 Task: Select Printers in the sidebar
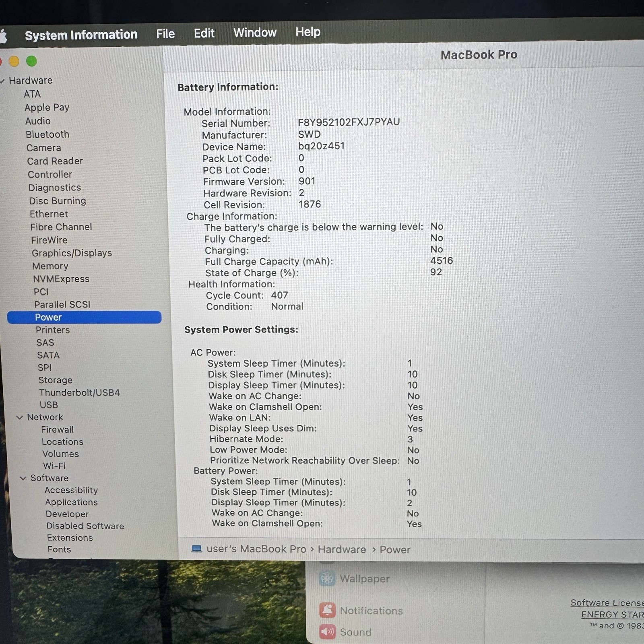pyautogui.click(x=53, y=330)
